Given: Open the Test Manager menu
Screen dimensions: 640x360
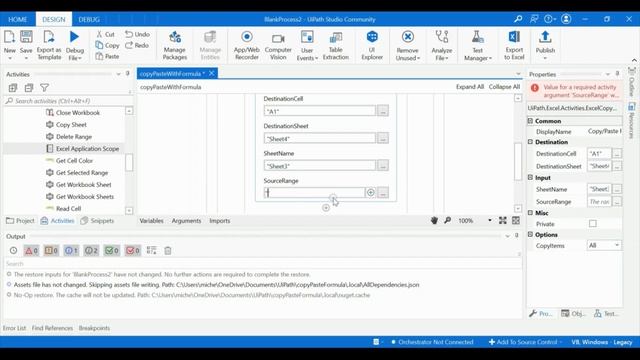Looking at the screenshot, I should [478, 44].
